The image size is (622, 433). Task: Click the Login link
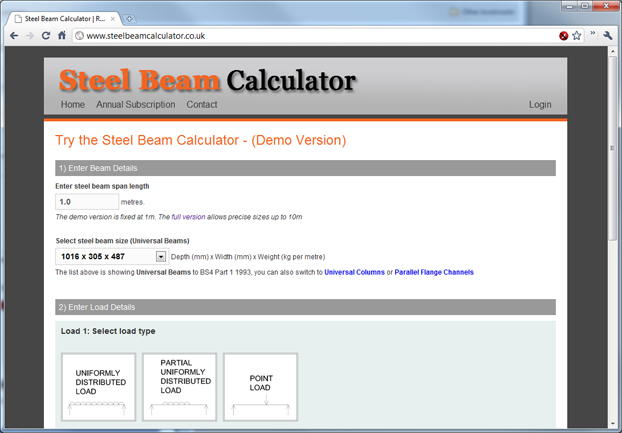[x=539, y=104]
